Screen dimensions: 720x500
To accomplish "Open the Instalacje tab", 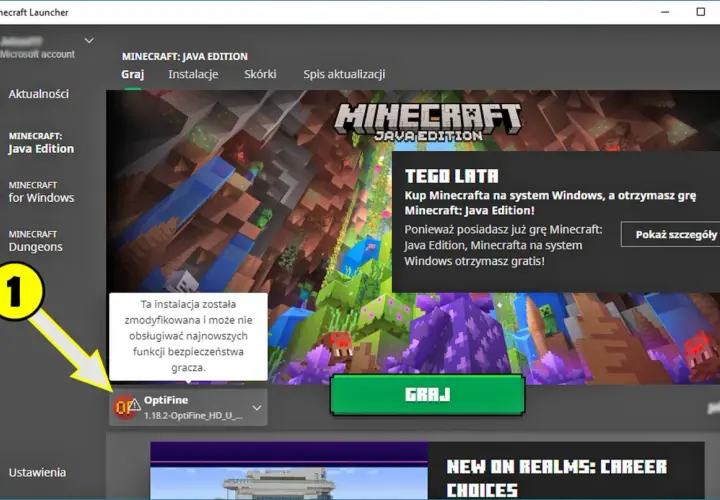I will [193, 74].
